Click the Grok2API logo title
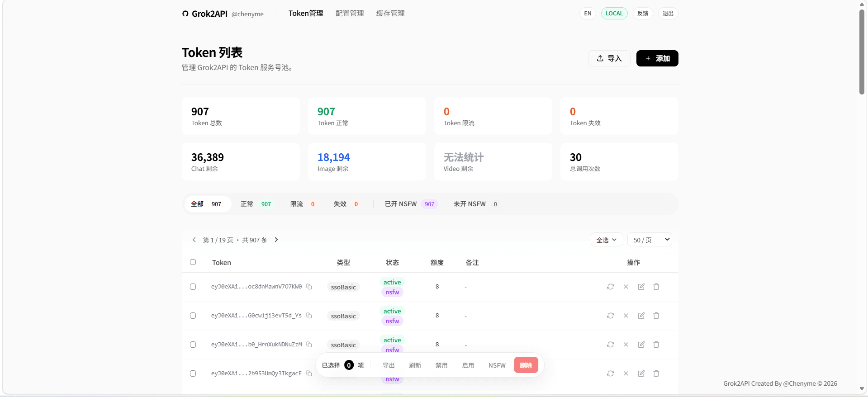 point(209,14)
